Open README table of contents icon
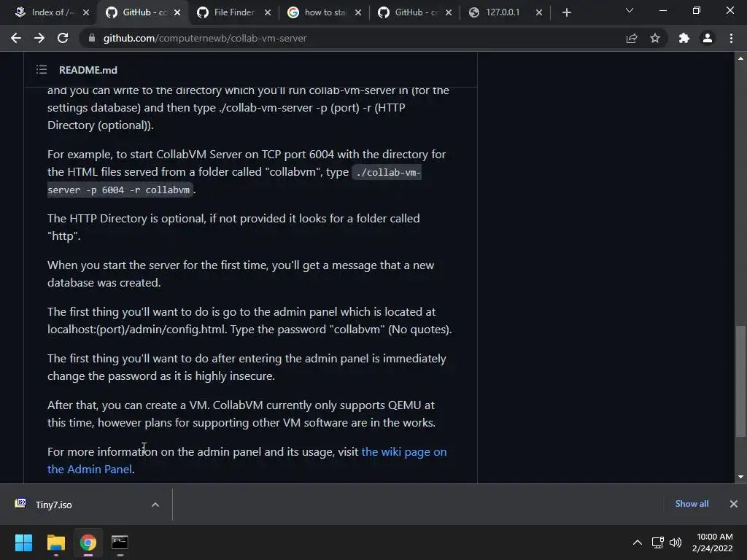Viewport: 747px width, 560px height. (x=42, y=70)
